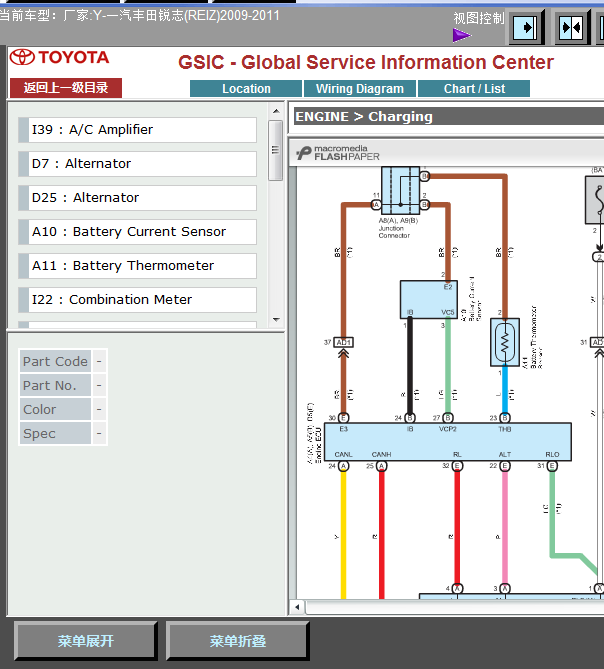Click the black IB wire in diagram
The image size is (604, 669).
point(410,366)
